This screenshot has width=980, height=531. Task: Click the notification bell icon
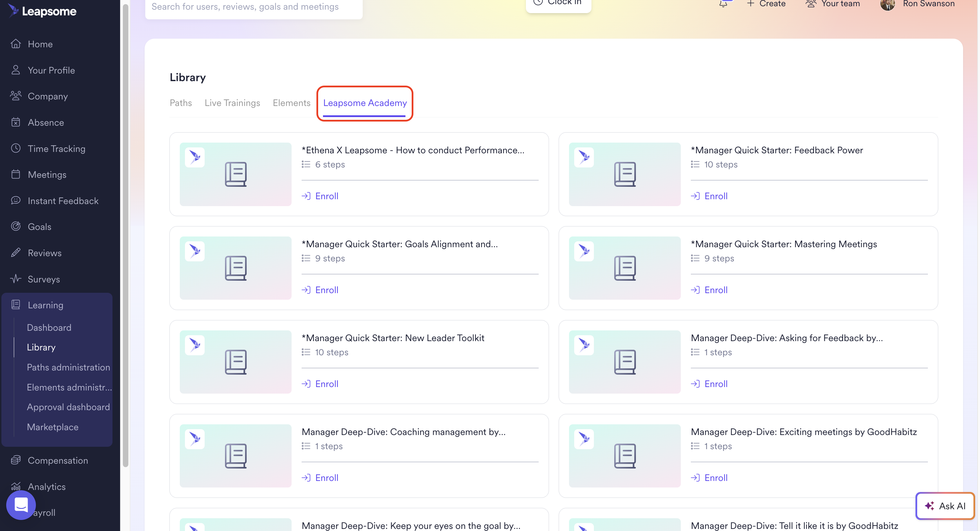pyautogui.click(x=723, y=4)
